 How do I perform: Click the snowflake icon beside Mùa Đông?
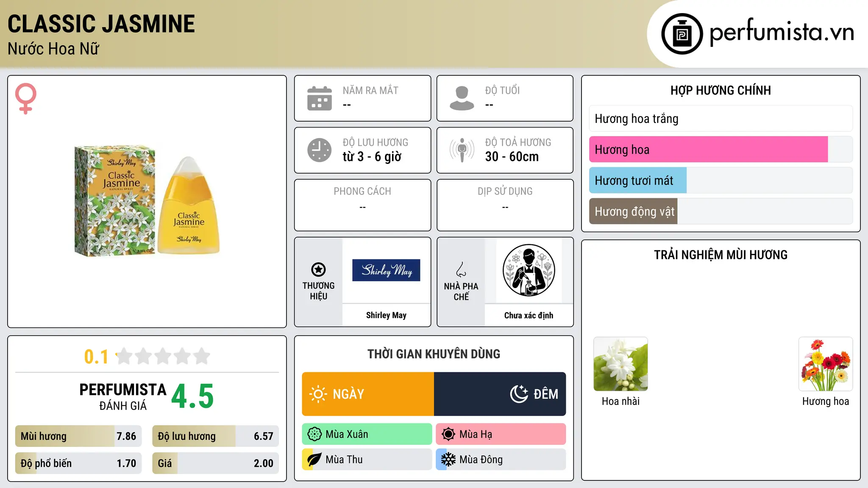tap(448, 460)
